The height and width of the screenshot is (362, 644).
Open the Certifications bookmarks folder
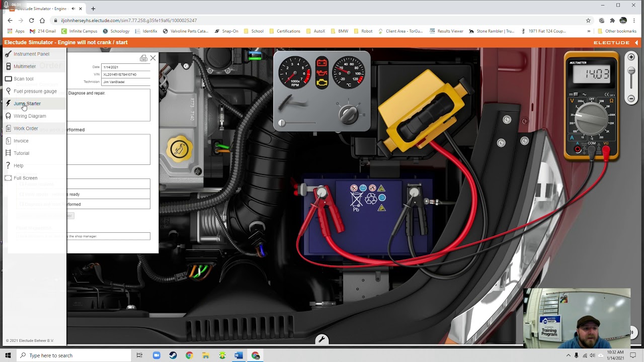[285, 31]
